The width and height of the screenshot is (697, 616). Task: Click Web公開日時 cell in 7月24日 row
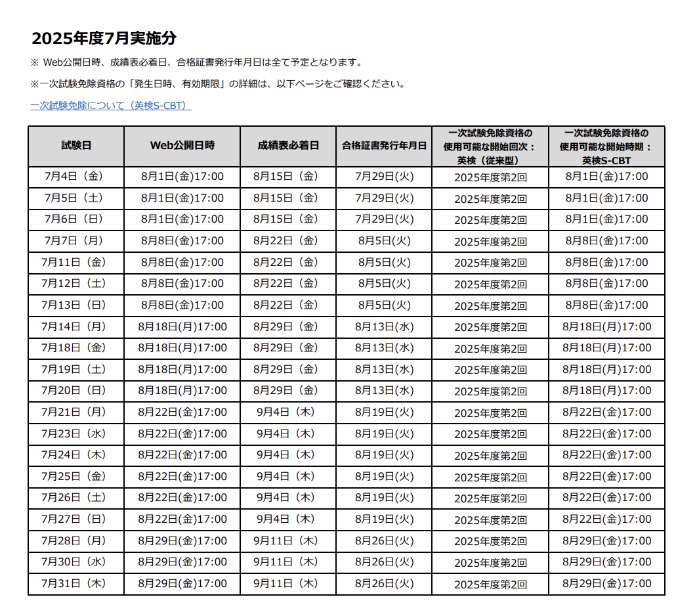[182, 455]
